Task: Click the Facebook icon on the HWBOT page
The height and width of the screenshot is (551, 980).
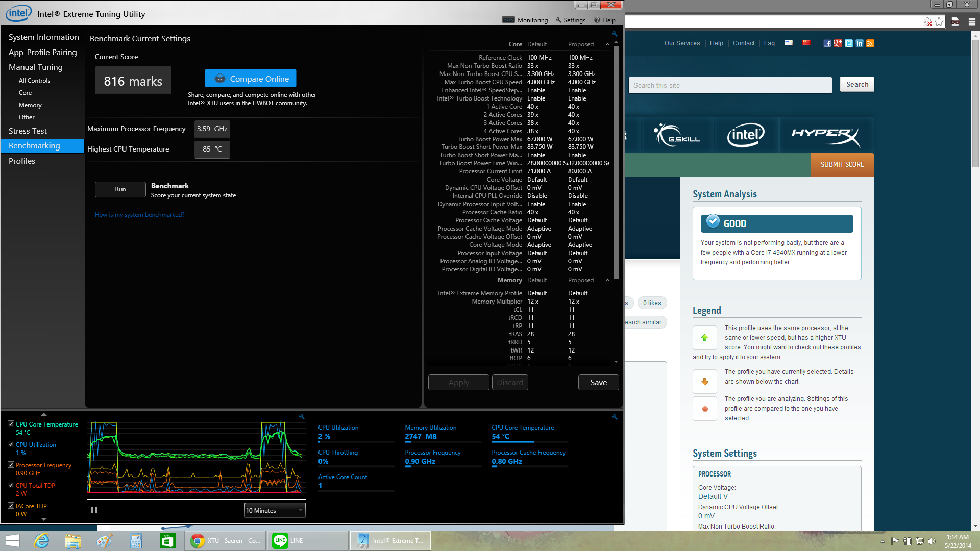Action: pos(827,43)
